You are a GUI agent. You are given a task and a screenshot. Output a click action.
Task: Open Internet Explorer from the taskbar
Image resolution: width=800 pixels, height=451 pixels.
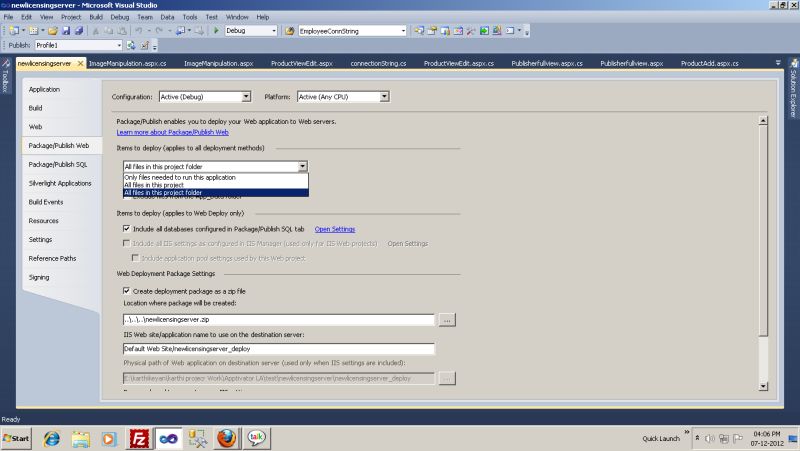click(x=51, y=438)
